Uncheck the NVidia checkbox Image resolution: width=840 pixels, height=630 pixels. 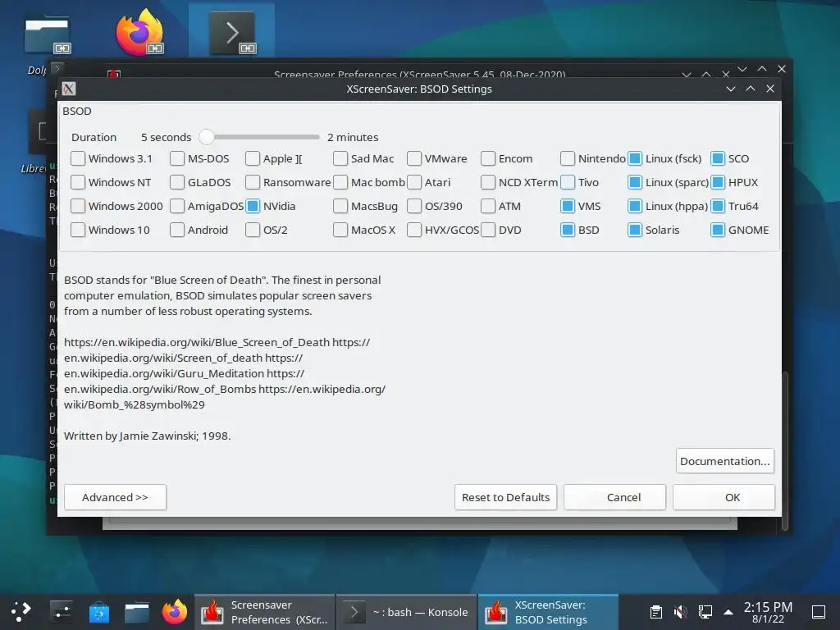coord(253,206)
